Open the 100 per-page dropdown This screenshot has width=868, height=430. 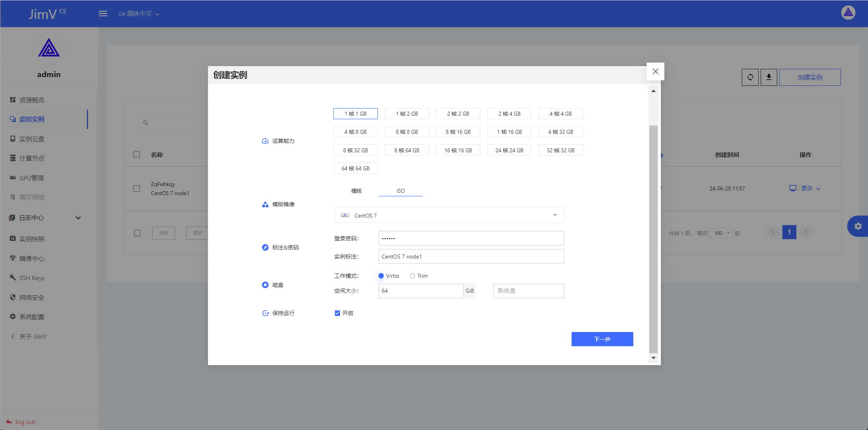[x=722, y=233]
